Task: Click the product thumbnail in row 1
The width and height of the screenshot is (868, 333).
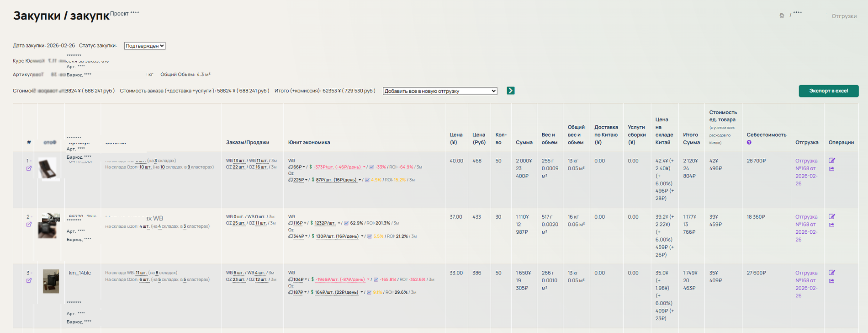Action: tap(48, 168)
